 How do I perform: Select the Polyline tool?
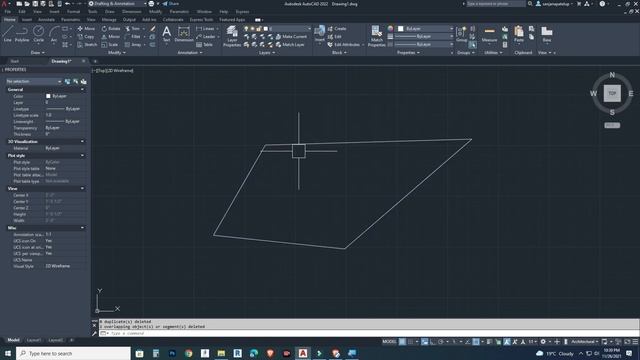22,33
